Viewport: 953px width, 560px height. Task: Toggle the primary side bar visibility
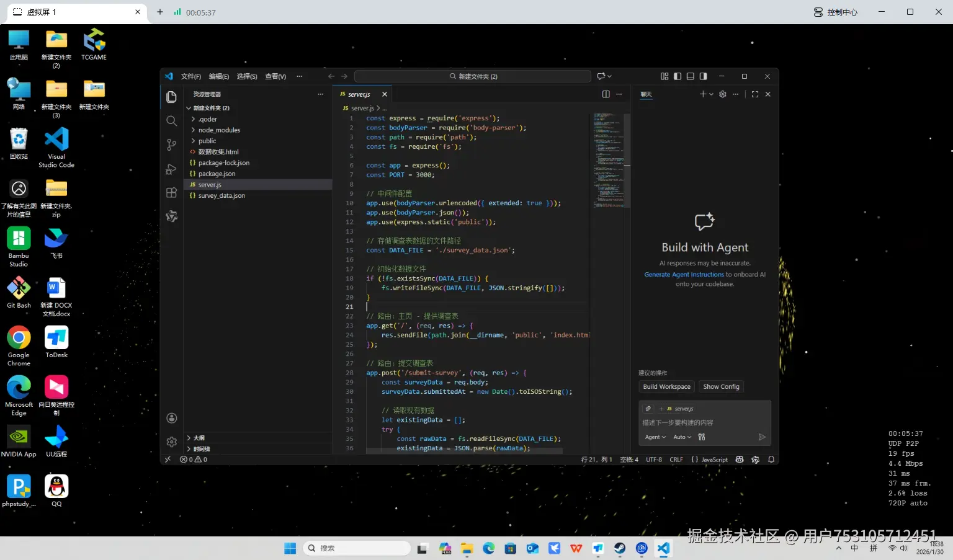[678, 76]
